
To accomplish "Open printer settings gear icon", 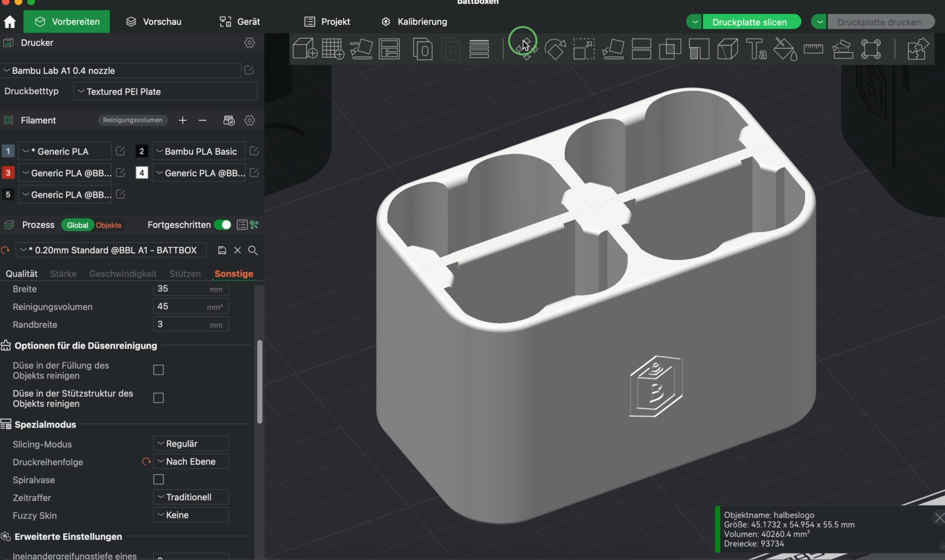I will pos(250,43).
